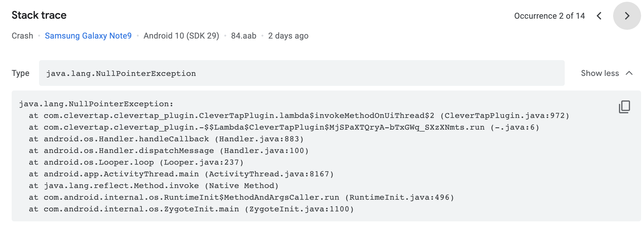Go to the previous occurrence
The image size is (644, 226).
coord(599,16)
